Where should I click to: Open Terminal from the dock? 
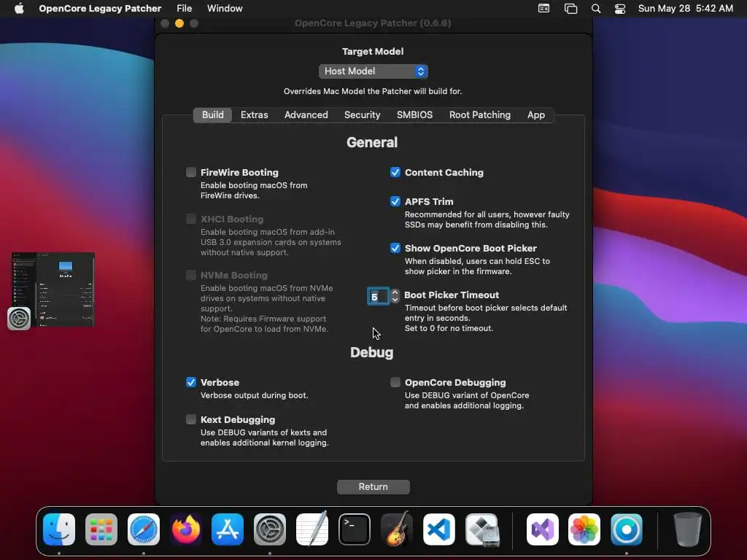355,529
